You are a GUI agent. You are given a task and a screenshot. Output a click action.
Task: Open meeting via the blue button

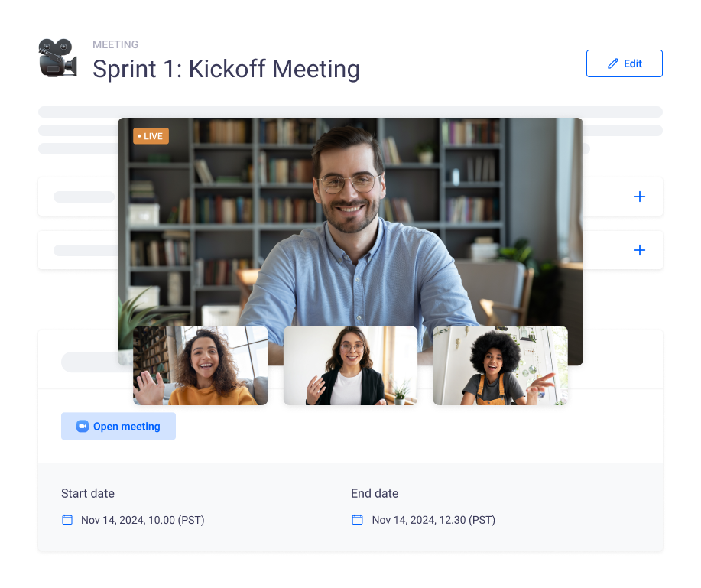(118, 426)
